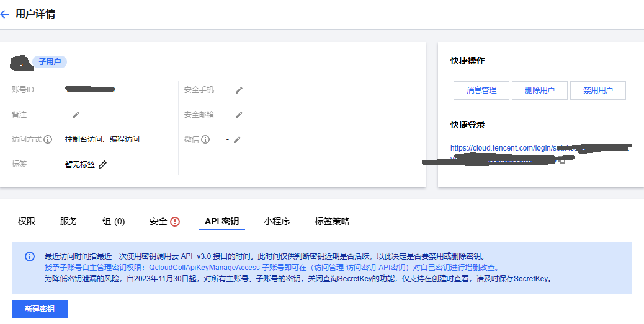Click the 消息管理 button
The image size is (644, 324).
pos(481,90)
